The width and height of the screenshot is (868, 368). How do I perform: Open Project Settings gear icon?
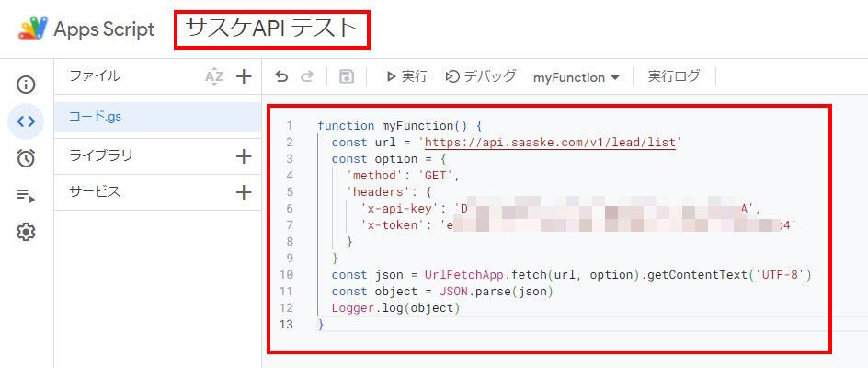pyautogui.click(x=26, y=232)
